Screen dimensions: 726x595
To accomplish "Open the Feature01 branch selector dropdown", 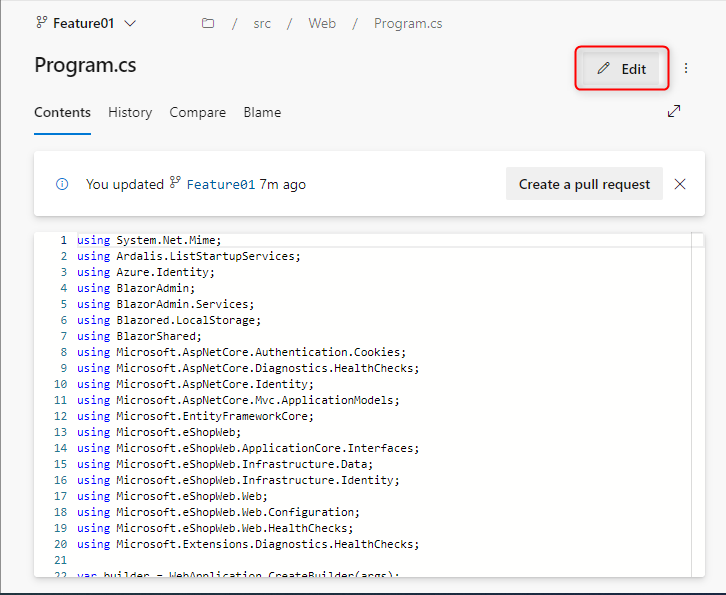I will pos(86,23).
